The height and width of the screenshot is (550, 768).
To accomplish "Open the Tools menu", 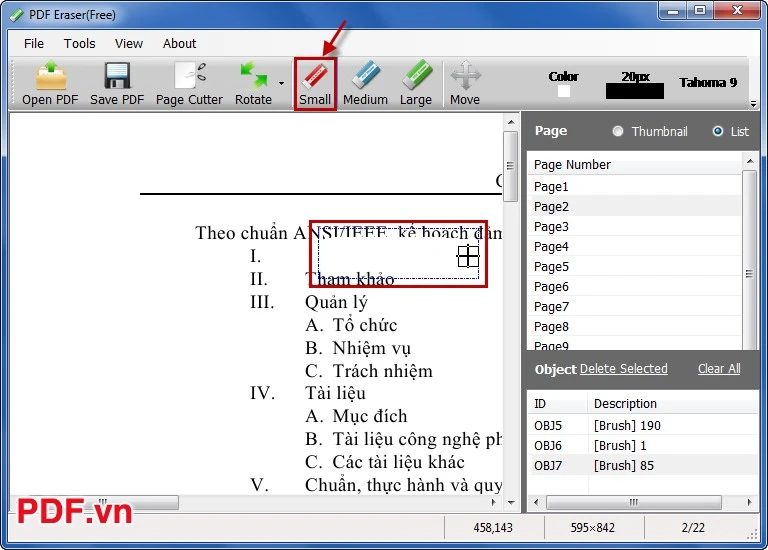I will click(x=79, y=44).
